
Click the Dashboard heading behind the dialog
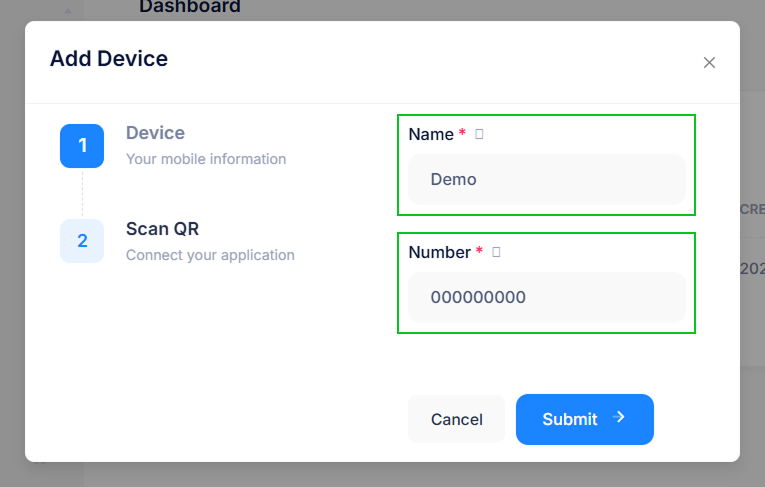pos(190,7)
